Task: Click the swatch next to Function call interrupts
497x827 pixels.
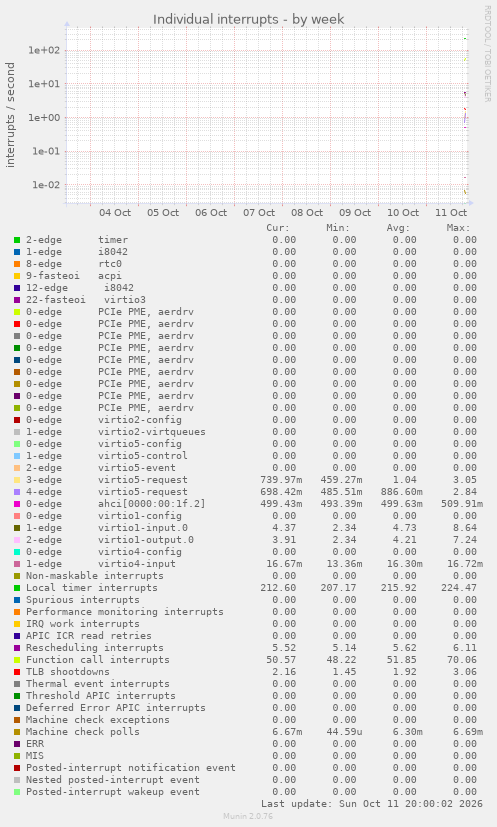Action: coord(17,660)
